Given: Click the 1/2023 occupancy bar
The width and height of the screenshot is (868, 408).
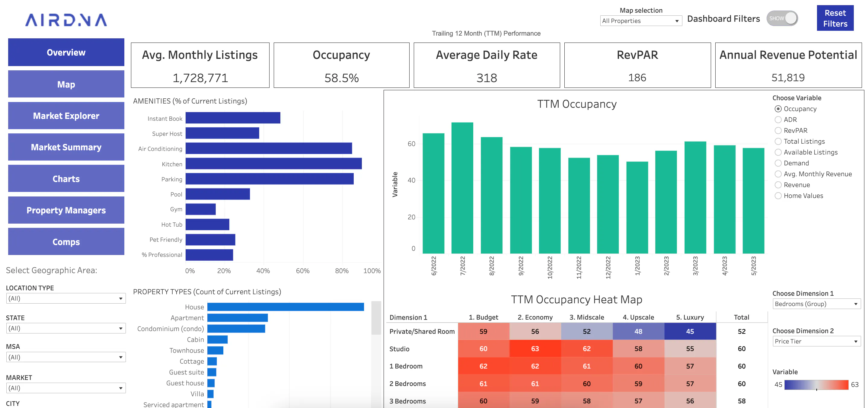Looking at the screenshot, I should [637, 208].
